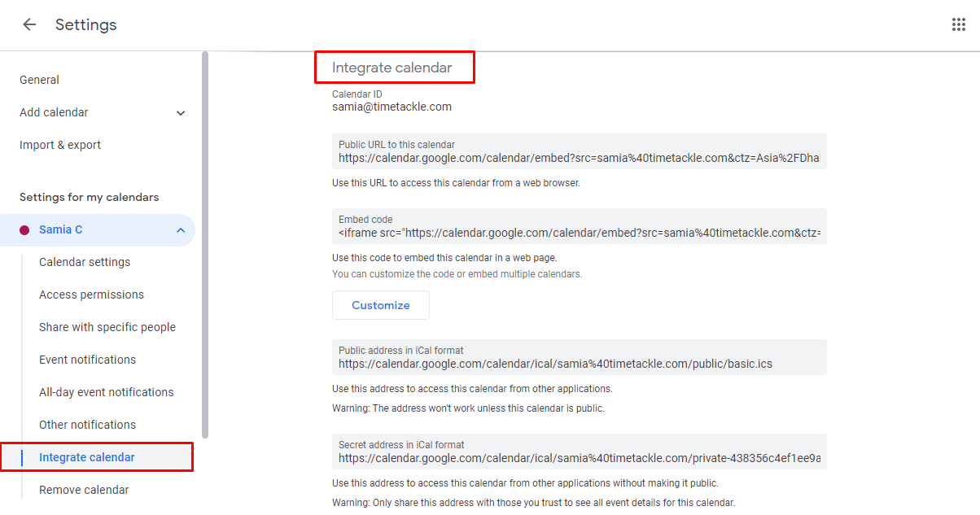Image resolution: width=980 pixels, height=515 pixels.
Task: Open All-day event notifications
Action: (107, 392)
